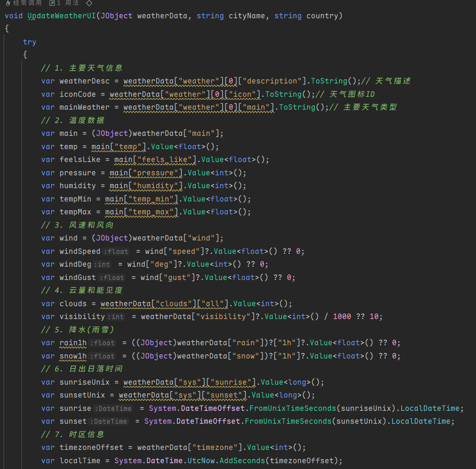Click the :float type hint after windSpeed
The image size is (476, 469).
(x=116, y=252)
